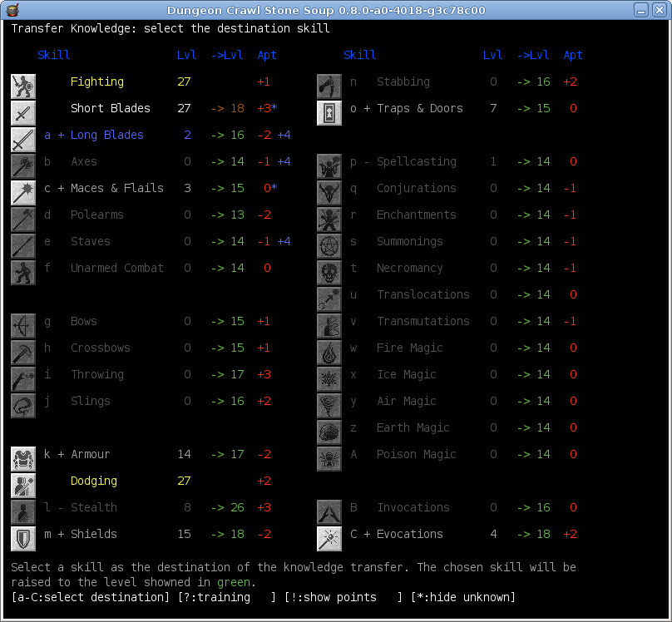Screen dimensions: 672x622
Task: Choose the Translocations skill icon
Action: [329, 299]
